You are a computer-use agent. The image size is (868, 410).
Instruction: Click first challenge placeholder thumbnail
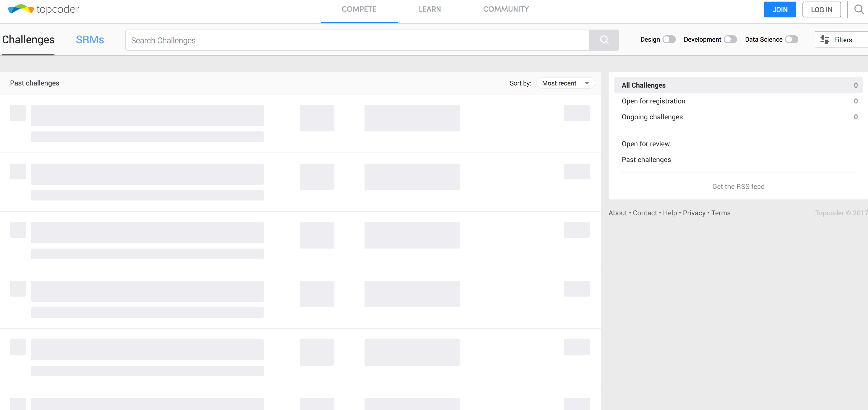pyautogui.click(x=18, y=113)
